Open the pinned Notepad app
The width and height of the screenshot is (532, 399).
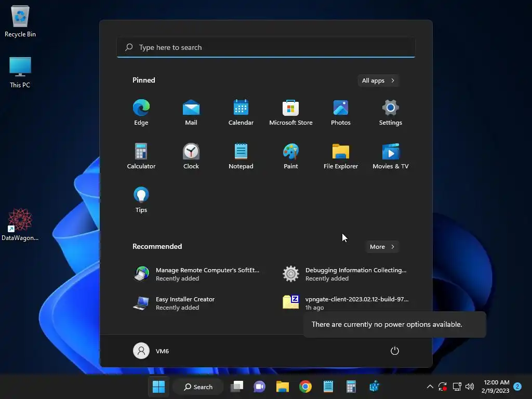[241, 156]
